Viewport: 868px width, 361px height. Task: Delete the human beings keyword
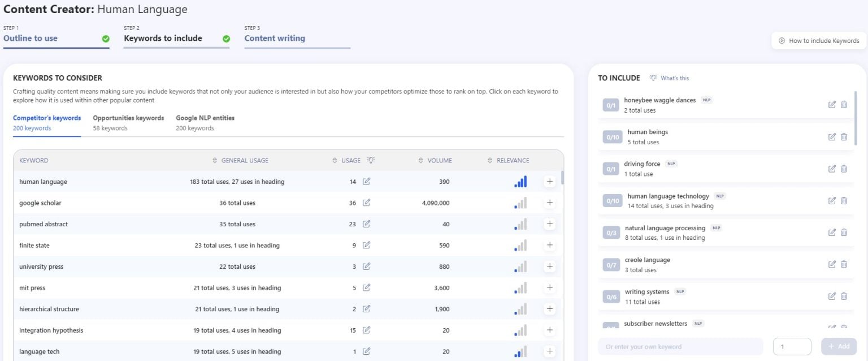click(844, 136)
